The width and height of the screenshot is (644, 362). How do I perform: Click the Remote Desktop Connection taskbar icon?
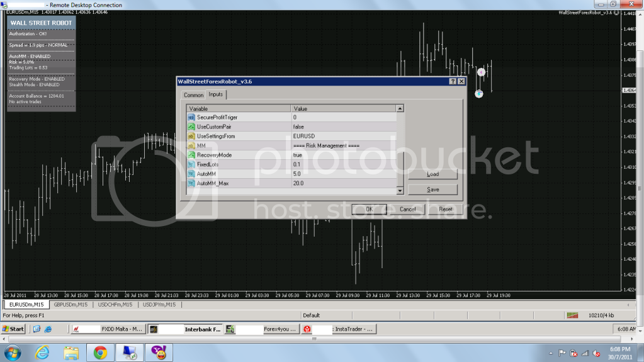pos(130,353)
